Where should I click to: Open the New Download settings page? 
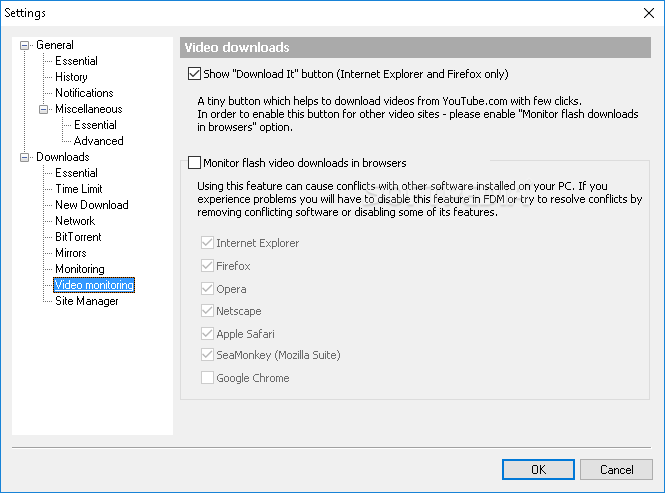[x=92, y=205]
